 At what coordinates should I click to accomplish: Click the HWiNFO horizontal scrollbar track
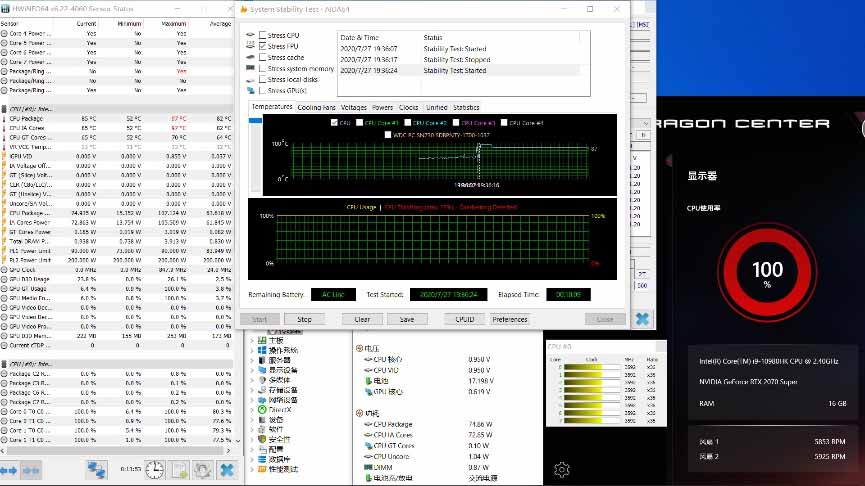pyautogui.click(x=115, y=451)
